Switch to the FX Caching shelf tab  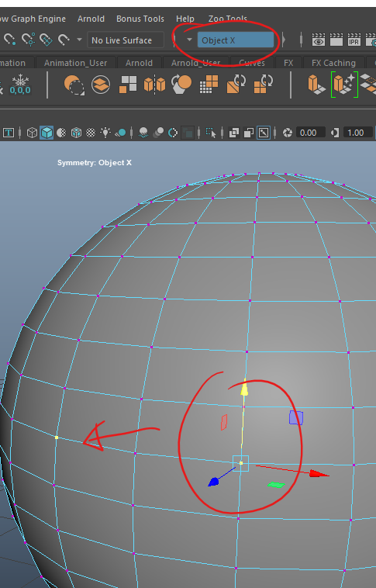tap(333, 63)
